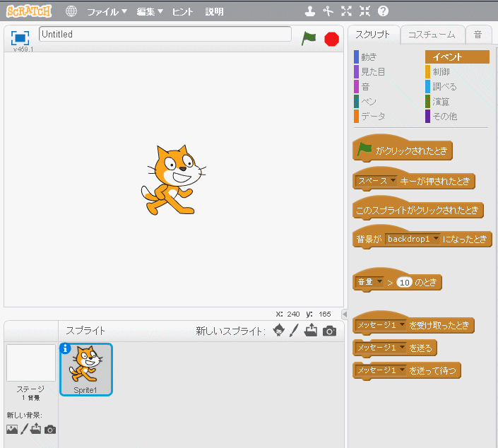This screenshot has width=498, height=448.
Task: Select the 動き block category
Action: point(366,57)
